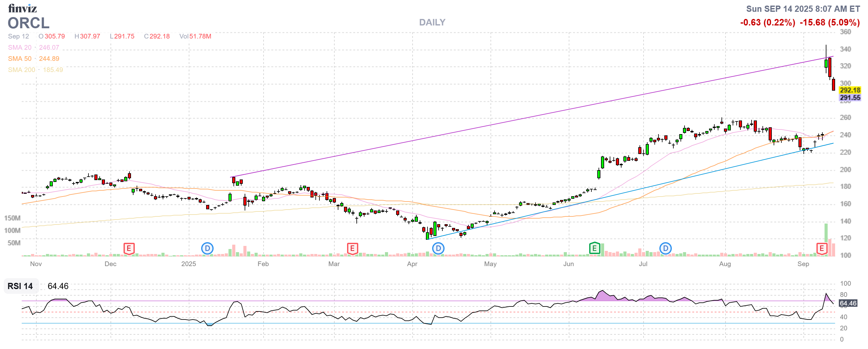
Task: Click the blue D dividend marker near April
Action: click(438, 249)
